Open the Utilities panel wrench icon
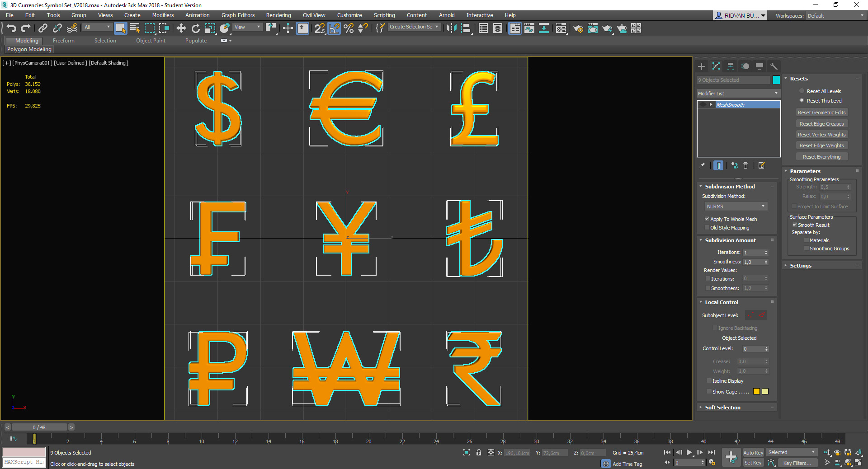The height and width of the screenshot is (469, 868). (774, 66)
